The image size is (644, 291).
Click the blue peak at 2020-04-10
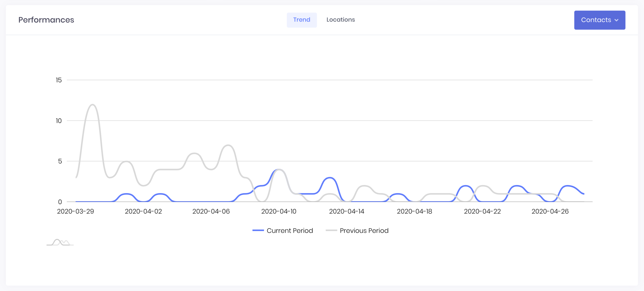tap(278, 170)
